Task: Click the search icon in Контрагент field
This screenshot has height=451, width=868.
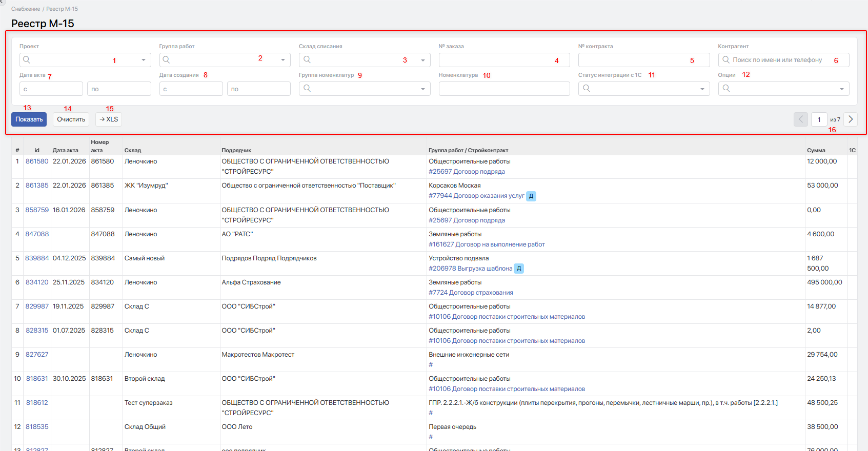Action: 726,60
